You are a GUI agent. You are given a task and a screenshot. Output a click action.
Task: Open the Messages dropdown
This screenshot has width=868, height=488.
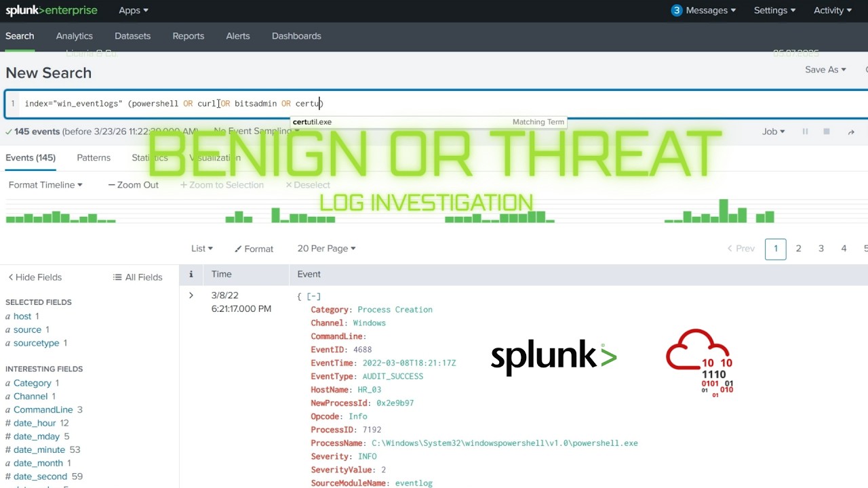pos(711,10)
